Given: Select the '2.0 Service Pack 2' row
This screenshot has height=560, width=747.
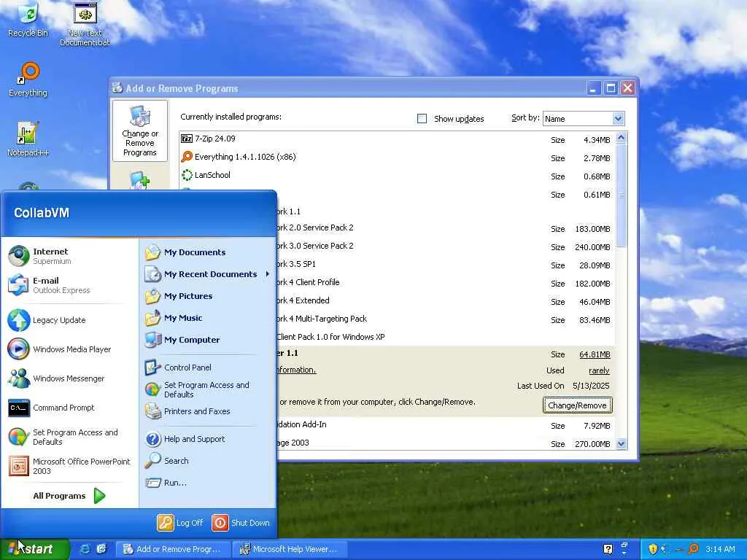Looking at the screenshot, I should click(446, 228).
